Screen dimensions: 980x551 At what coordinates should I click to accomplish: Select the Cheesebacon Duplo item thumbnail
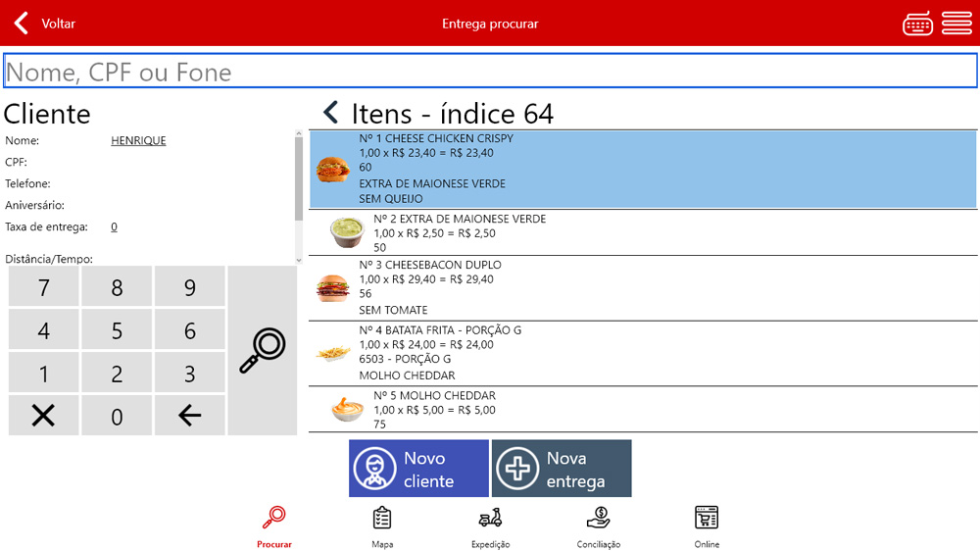coord(333,287)
